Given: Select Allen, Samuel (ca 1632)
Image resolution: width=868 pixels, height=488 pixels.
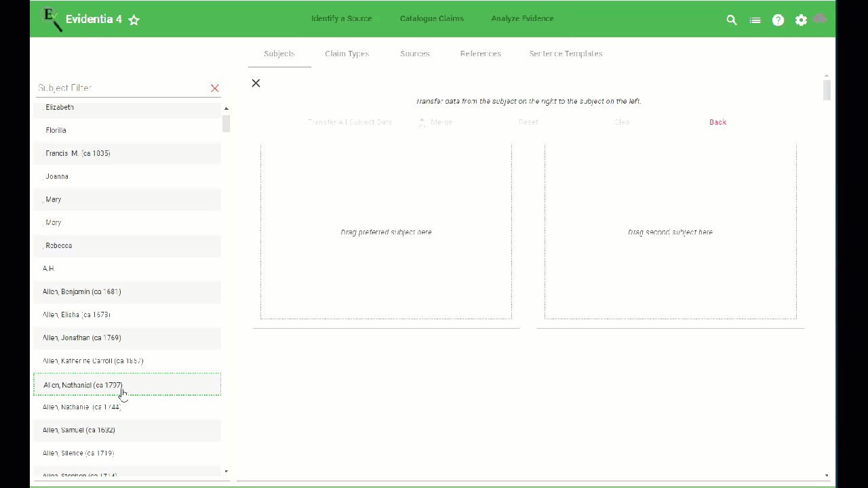Looking at the screenshot, I should (127, 430).
